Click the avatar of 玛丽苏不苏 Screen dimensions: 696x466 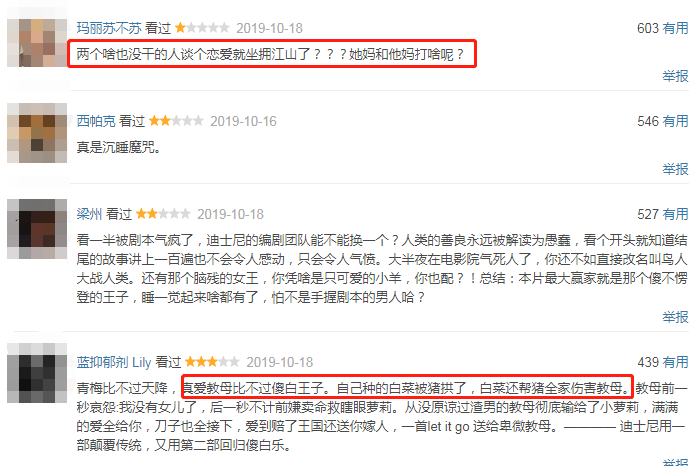coord(37,43)
